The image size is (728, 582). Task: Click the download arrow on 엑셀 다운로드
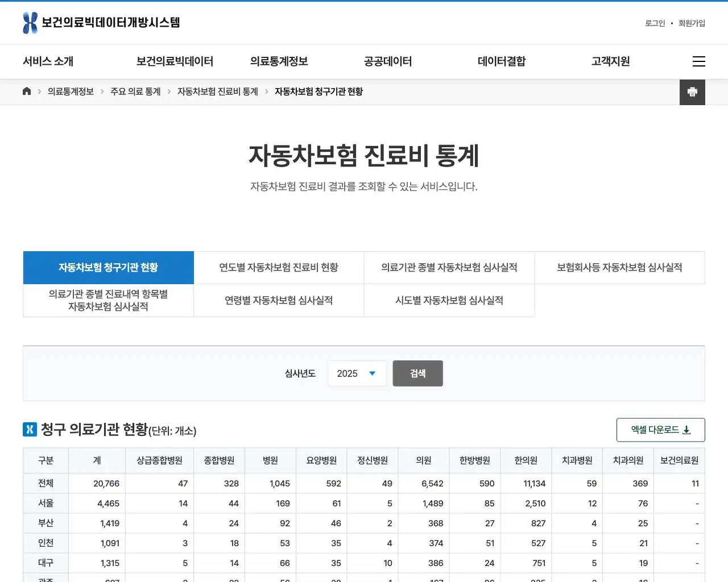[x=686, y=430]
